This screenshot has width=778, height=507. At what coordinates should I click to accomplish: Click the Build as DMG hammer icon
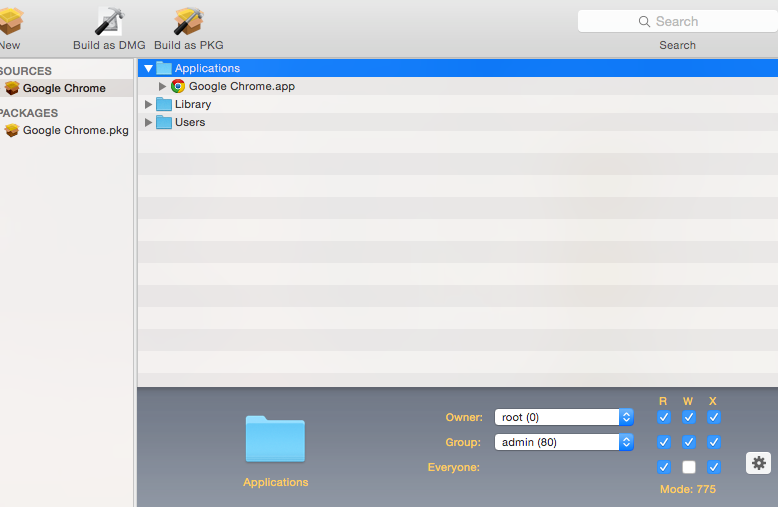[x=109, y=21]
